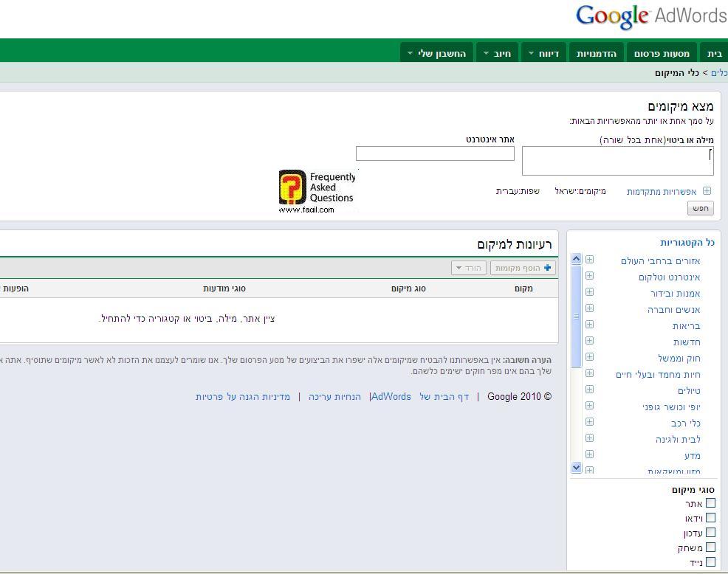Click the אתר אינטרנט input field
This screenshot has height=574, width=728.
coord(435,153)
